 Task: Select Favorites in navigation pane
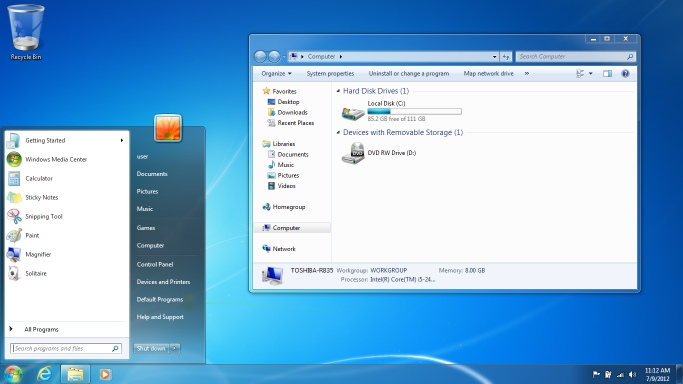(x=279, y=91)
